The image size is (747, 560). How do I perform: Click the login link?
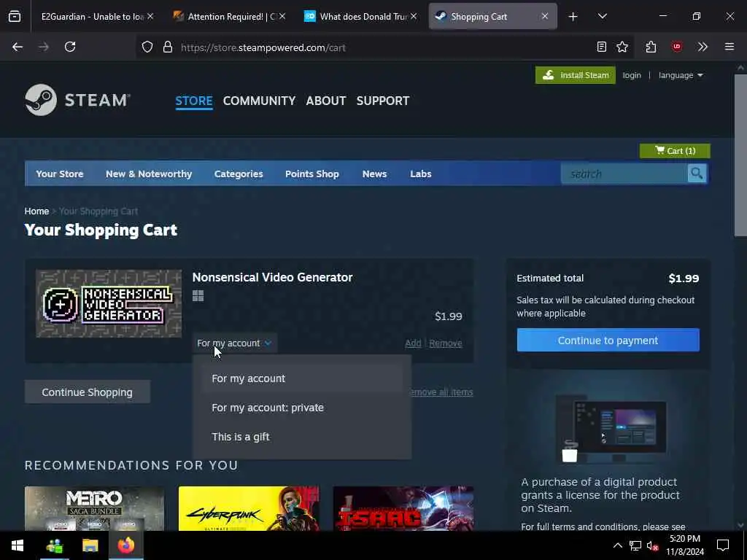coord(632,75)
